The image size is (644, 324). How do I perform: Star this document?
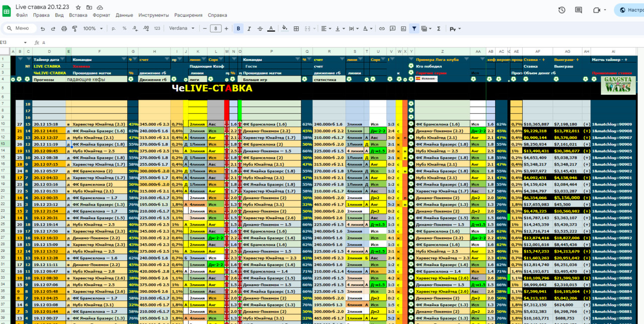tap(78, 8)
